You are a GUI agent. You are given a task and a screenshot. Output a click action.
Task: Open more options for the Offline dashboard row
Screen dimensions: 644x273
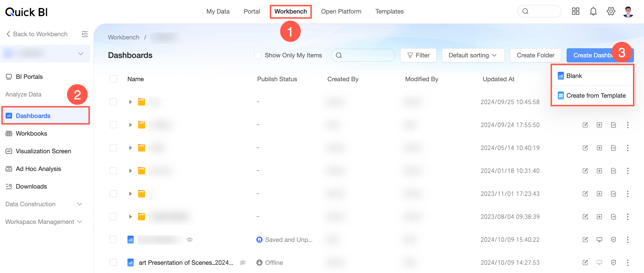pos(628,262)
